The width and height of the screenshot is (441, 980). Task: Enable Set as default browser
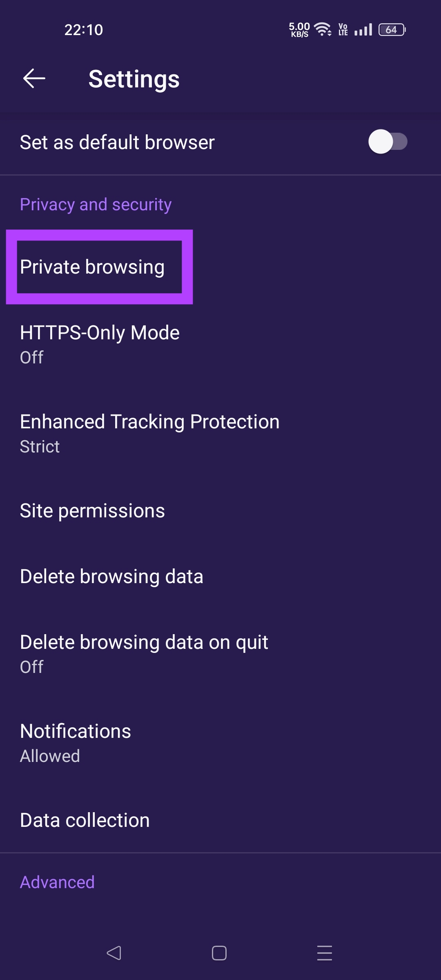tap(387, 141)
